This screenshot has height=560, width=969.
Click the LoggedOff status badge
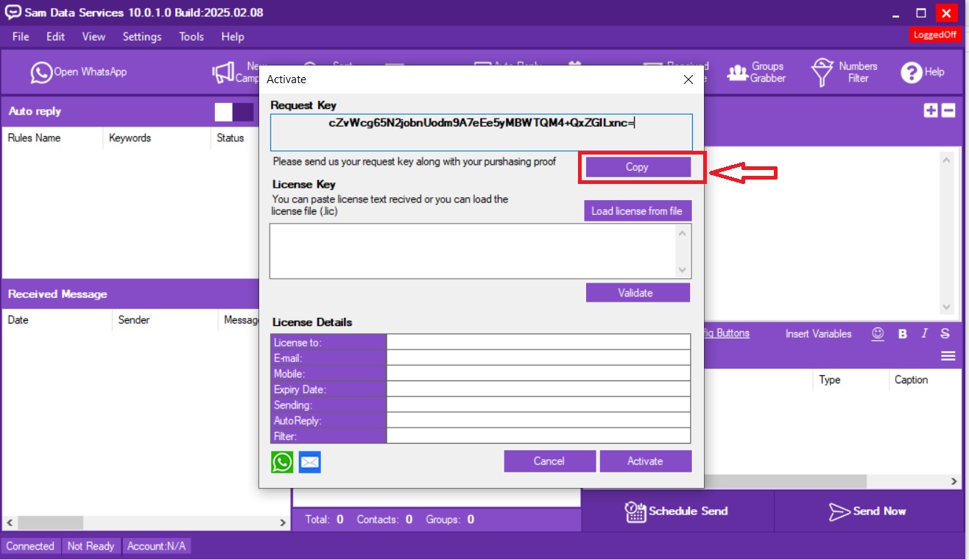coord(934,35)
